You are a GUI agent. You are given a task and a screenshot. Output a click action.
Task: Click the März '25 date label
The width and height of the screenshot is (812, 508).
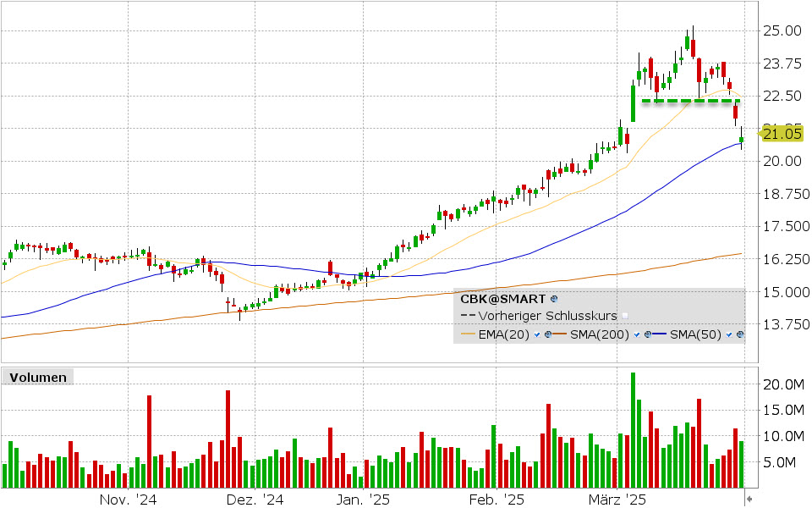tap(617, 500)
